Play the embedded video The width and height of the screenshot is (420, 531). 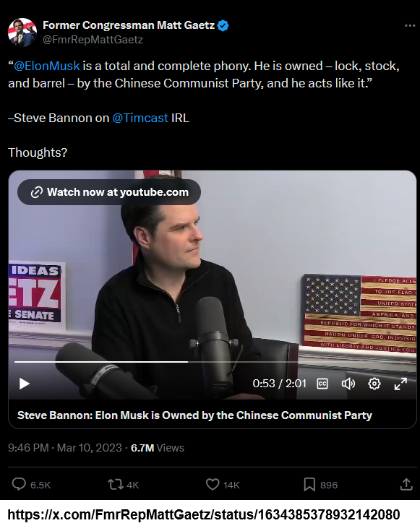(24, 384)
